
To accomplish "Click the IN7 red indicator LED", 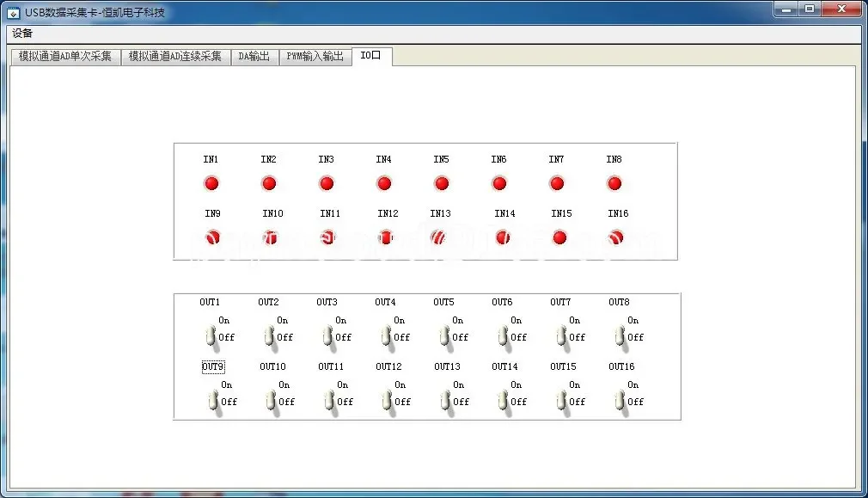I will click(557, 183).
